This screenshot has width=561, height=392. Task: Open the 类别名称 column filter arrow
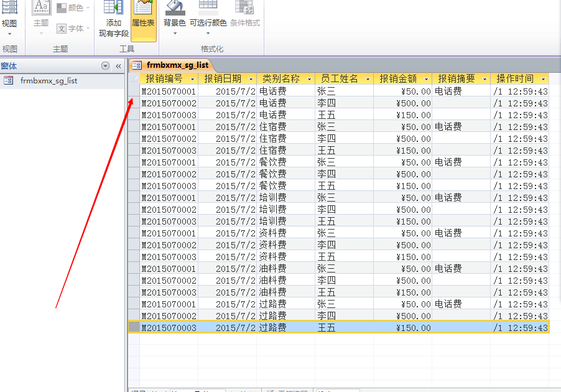[309, 79]
